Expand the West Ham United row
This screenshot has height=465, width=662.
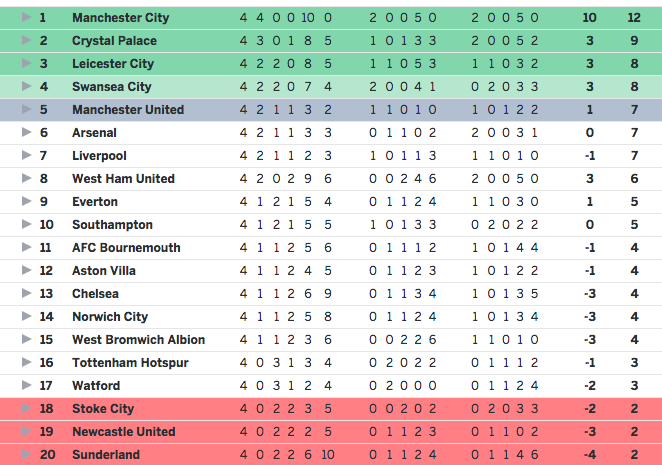coord(26,179)
